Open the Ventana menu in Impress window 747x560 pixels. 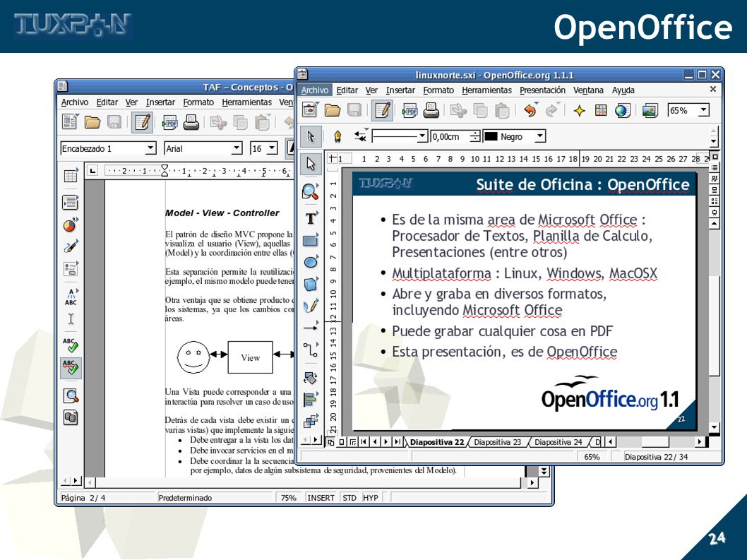pyautogui.click(x=588, y=90)
